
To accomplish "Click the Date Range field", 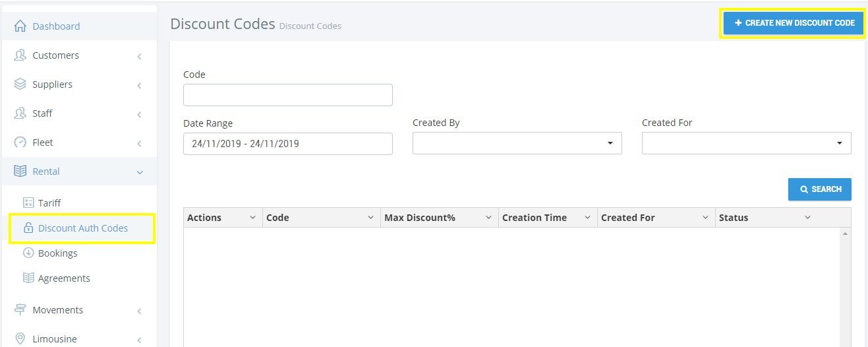I will tap(287, 143).
